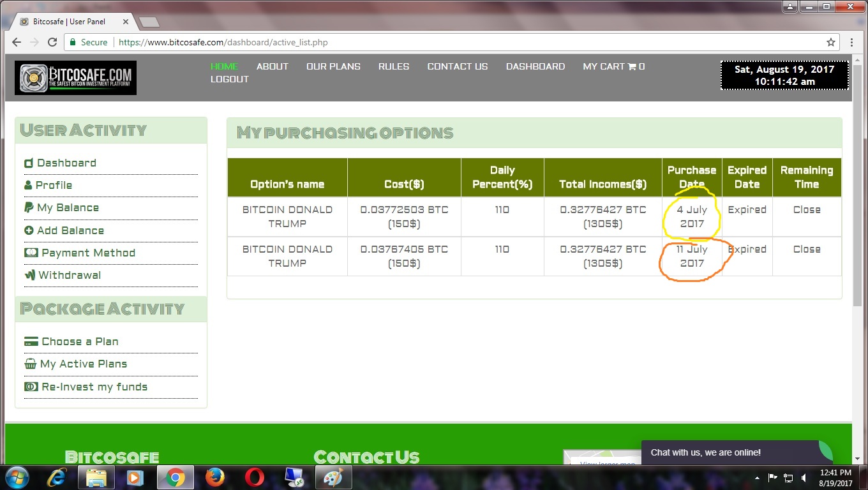Launch Firefox from taskbar
Image resolution: width=868 pixels, height=490 pixels.
click(x=215, y=477)
